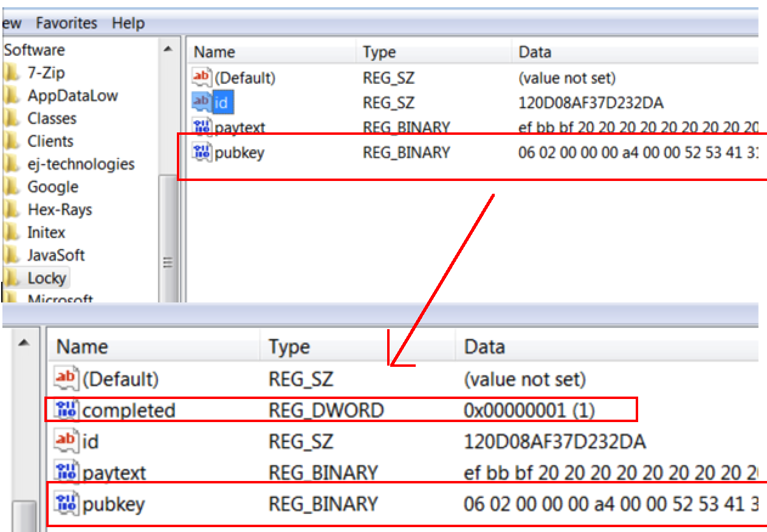Image resolution: width=767 pixels, height=532 pixels.
Task: Select the 7-Zip registry key
Action: pos(46,73)
